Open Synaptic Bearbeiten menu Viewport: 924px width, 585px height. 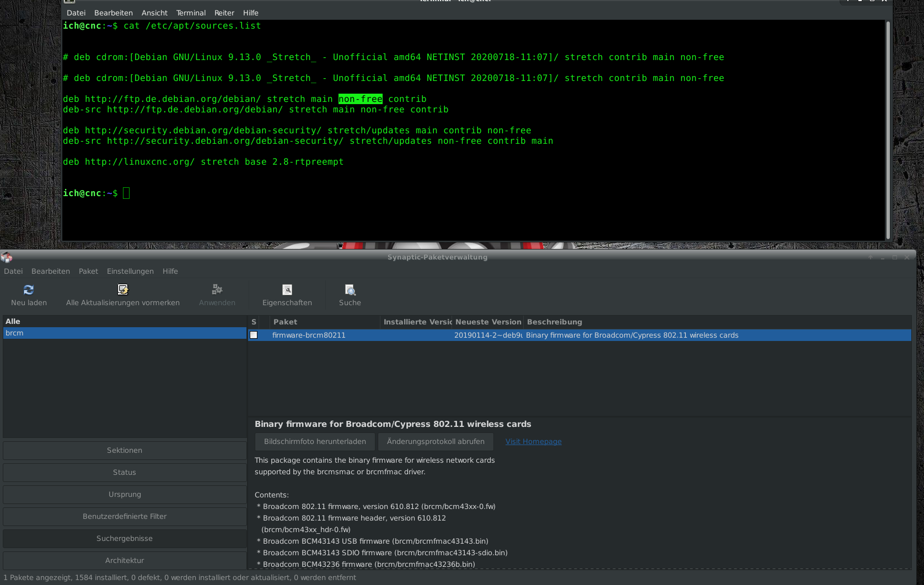click(51, 271)
